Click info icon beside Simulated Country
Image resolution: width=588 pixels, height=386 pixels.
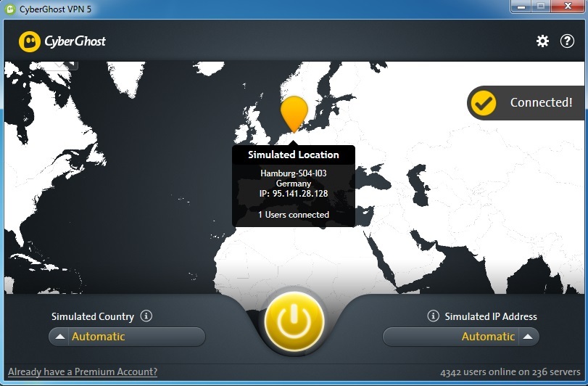(146, 316)
